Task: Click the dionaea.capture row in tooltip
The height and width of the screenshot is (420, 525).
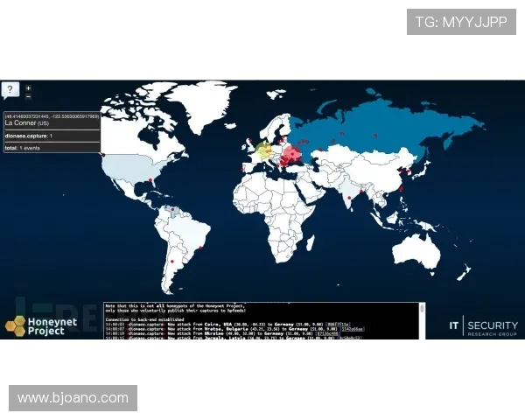Action: click(28, 136)
